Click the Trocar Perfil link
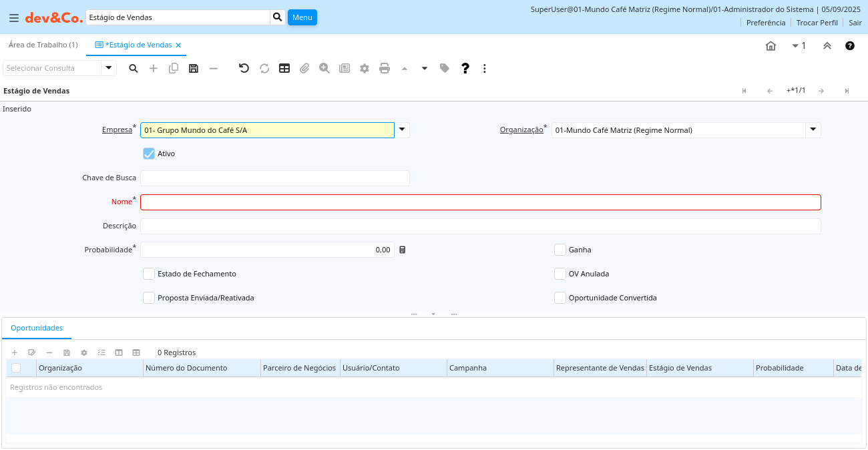 [x=817, y=23]
